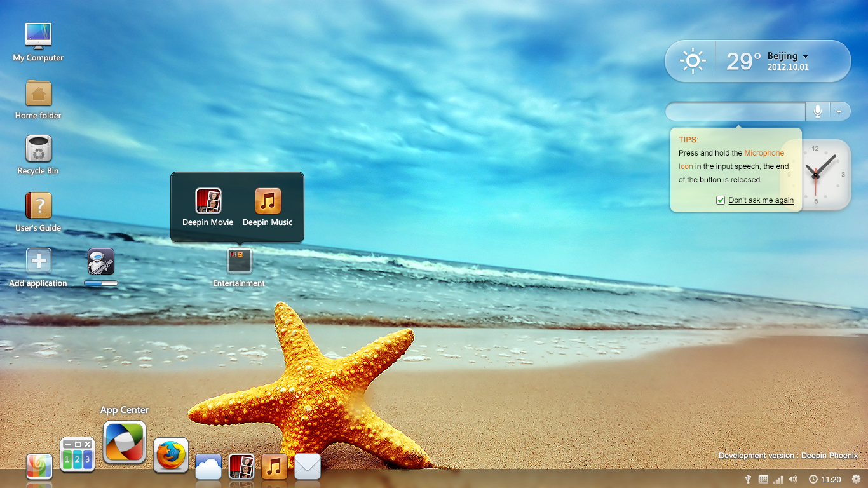
Task: Mute the speaker via the volume tray icon
Action: coord(792,480)
